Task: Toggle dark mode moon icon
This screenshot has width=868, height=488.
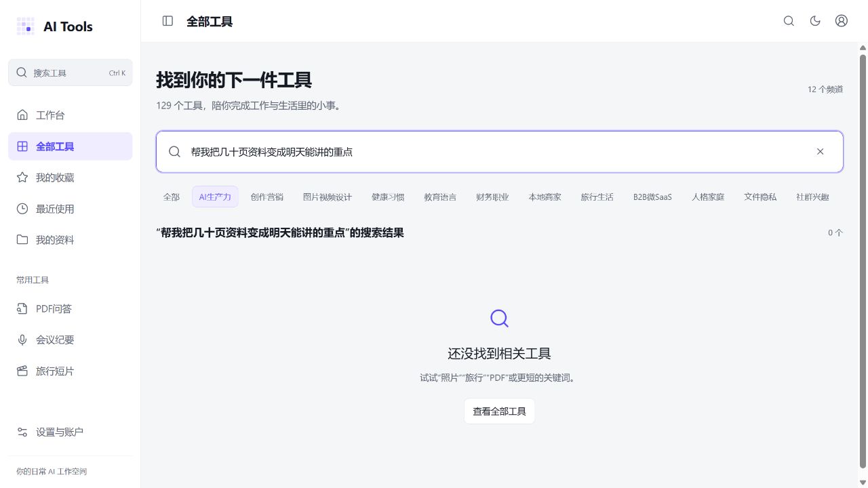Action: (815, 21)
